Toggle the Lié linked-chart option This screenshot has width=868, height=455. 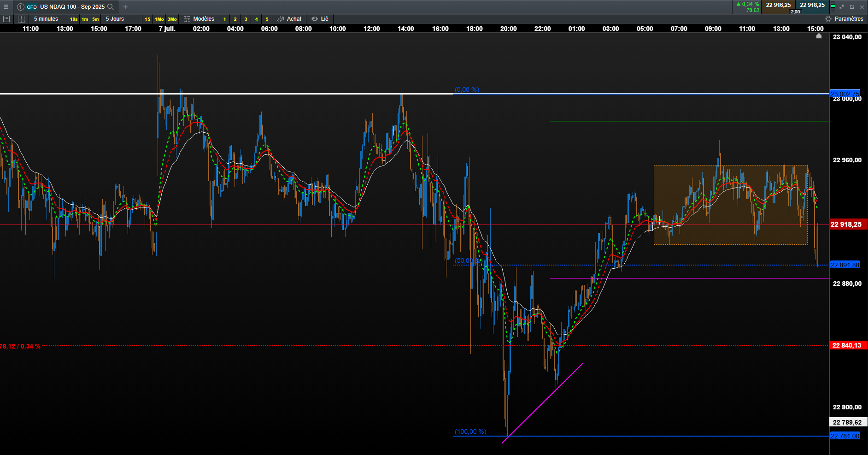320,19
